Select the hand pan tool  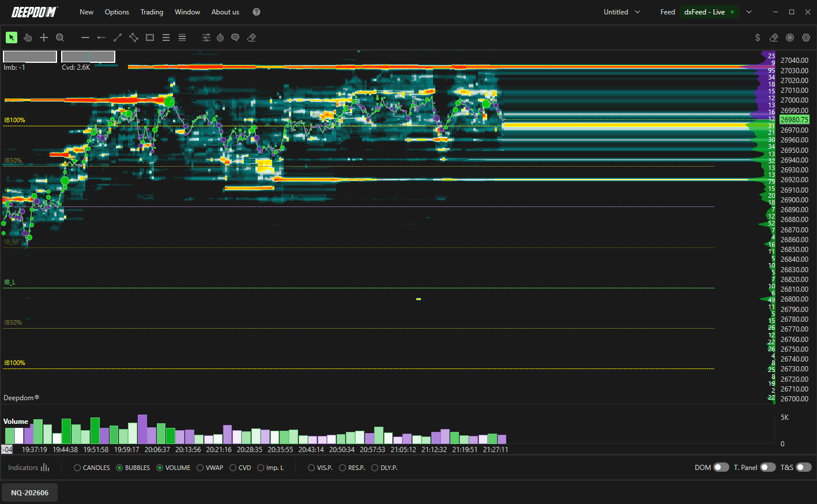(x=28, y=37)
